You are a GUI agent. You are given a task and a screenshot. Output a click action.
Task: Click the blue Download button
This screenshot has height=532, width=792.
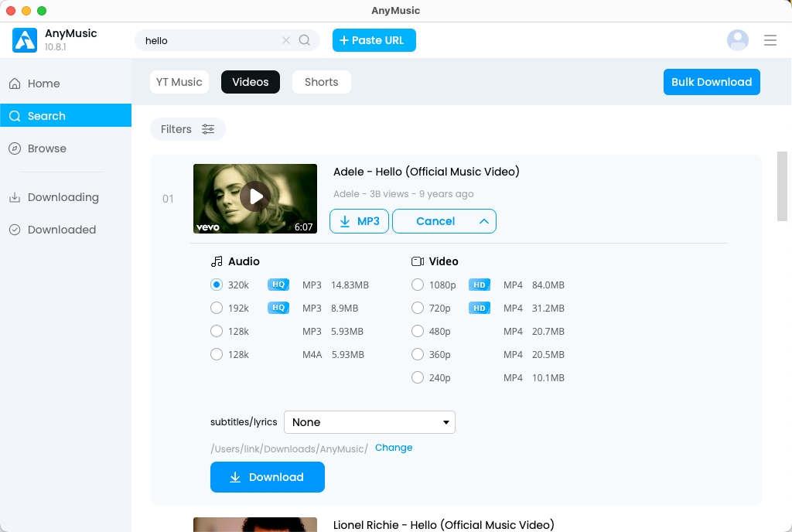point(267,477)
